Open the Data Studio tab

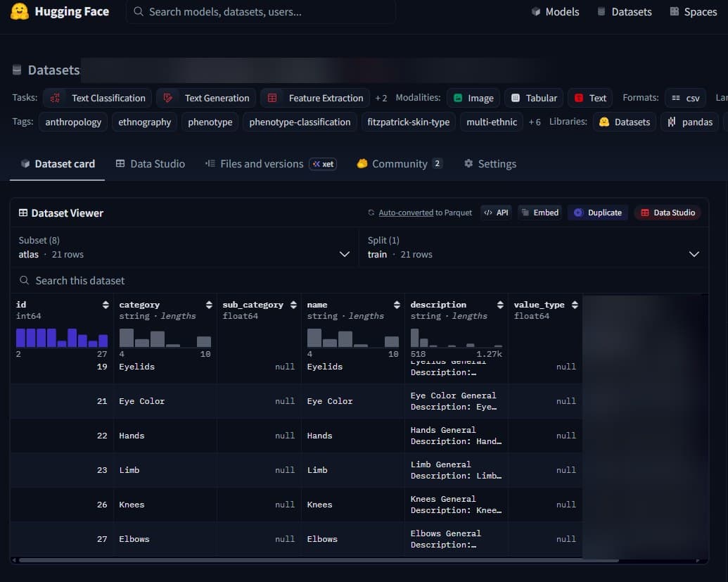pyautogui.click(x=150, y=164)
